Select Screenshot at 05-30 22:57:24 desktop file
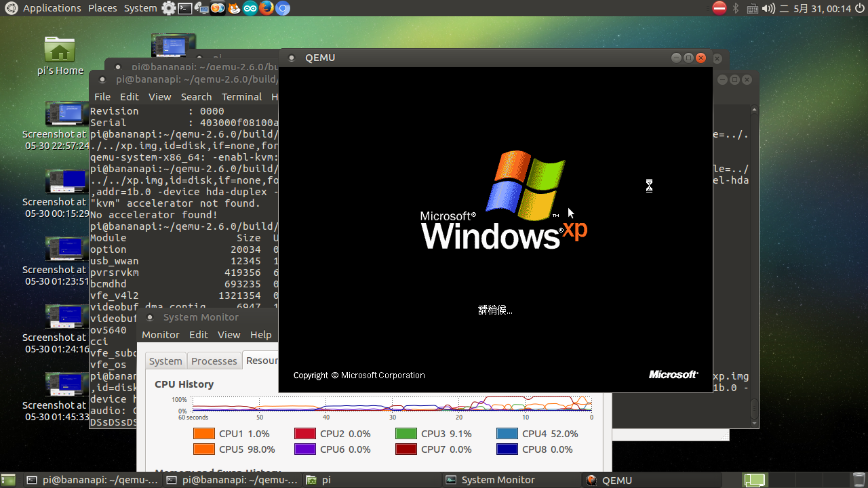This screenshot has height=488, width=868. (x=57, y=126)
